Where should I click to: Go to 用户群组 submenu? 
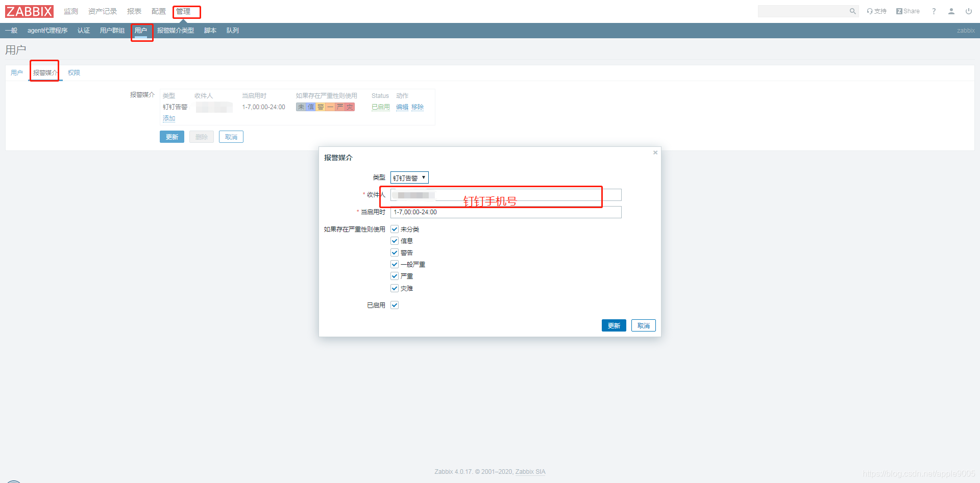pos(112,31)
